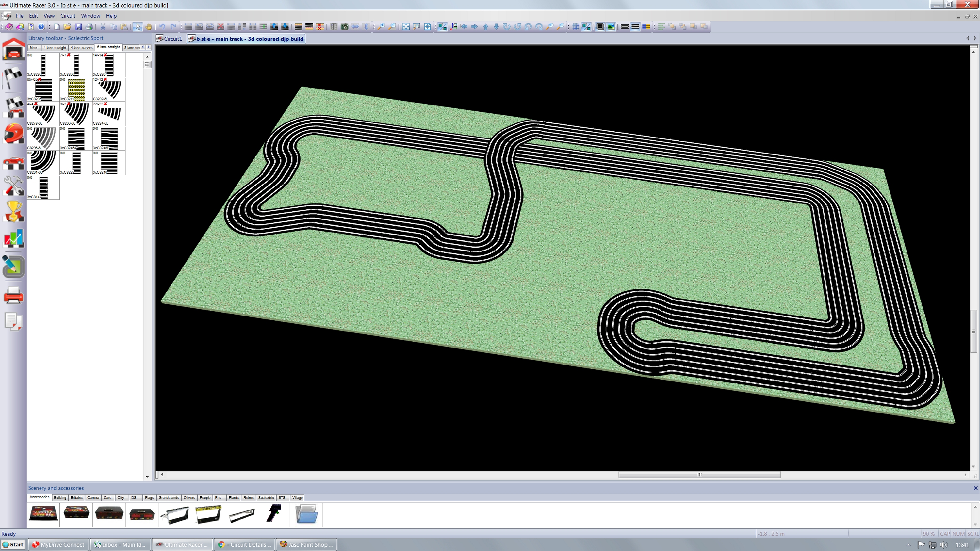Viewport: 980px width, 551px height.
Task: Click the scenery panel scroll-down arrow
Action: tap(975, 524)
